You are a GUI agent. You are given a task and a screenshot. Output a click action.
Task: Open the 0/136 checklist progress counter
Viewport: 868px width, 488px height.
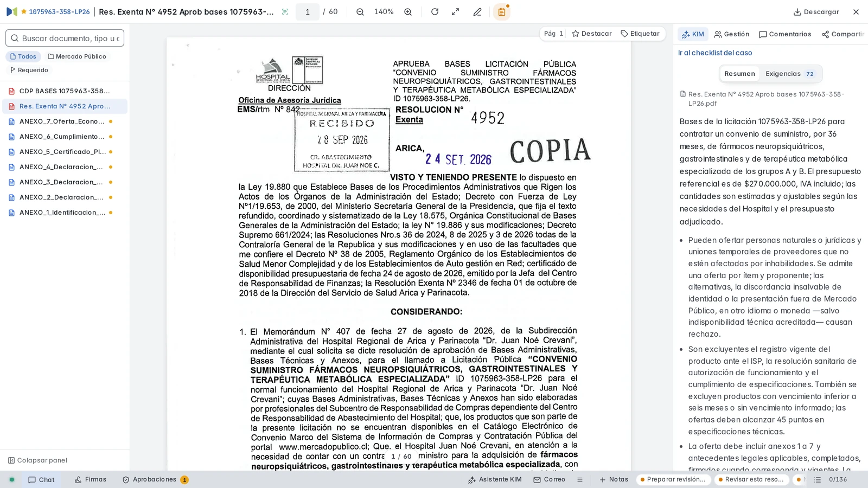point(831,480)
